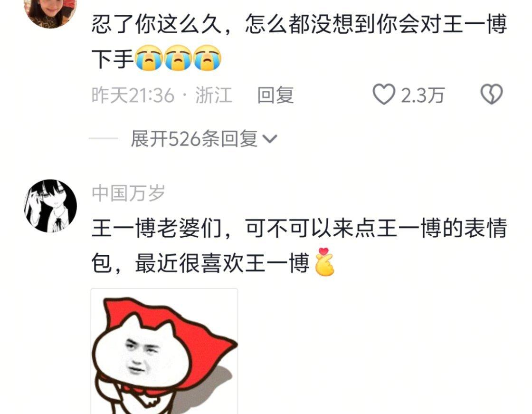Reply to the first comment via 回复
532x414 pixels.
coord(275,95)
